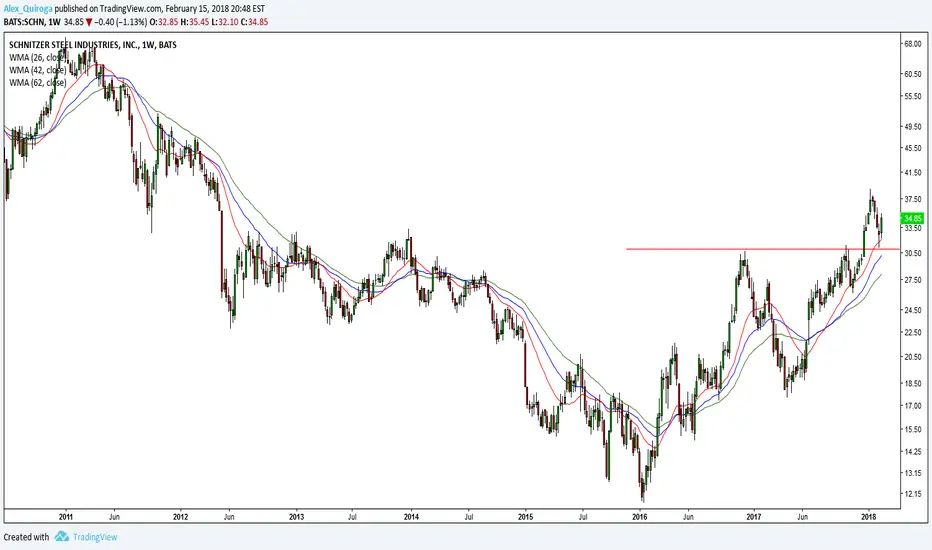Click the 2013 label on time axis
The image size is (932, 550).
click(x=297, y=517)
